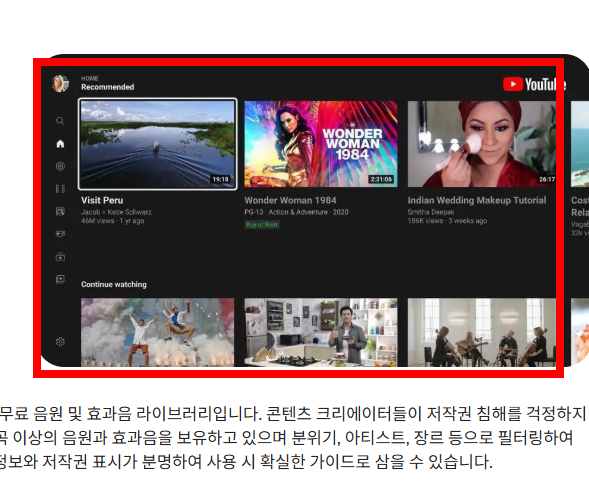589x485 pixels.
Task: Open the Settings gear icon
Action: 60,341
